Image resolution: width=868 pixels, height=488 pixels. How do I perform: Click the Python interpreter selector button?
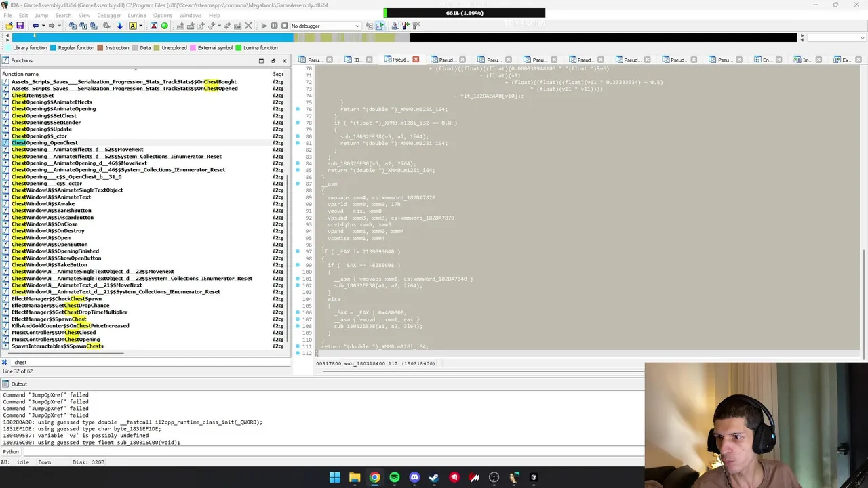pos(11,452)
